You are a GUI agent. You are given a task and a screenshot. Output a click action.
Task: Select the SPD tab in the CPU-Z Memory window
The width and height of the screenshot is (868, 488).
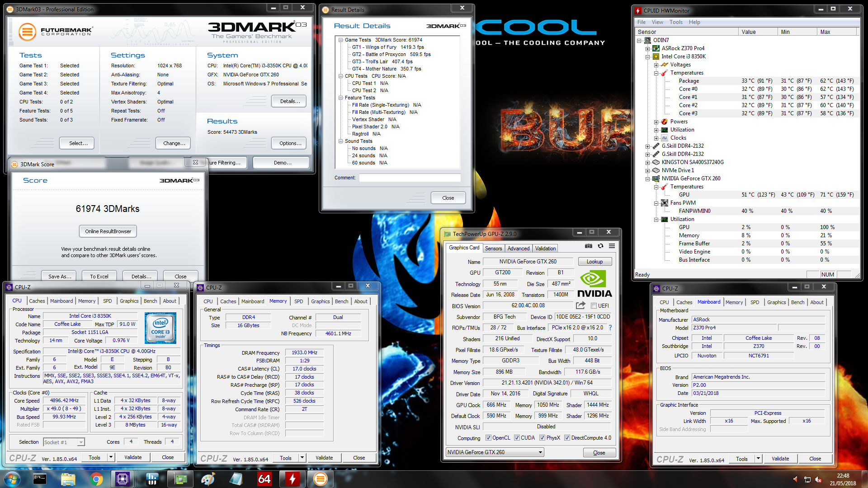click(299, 301)
